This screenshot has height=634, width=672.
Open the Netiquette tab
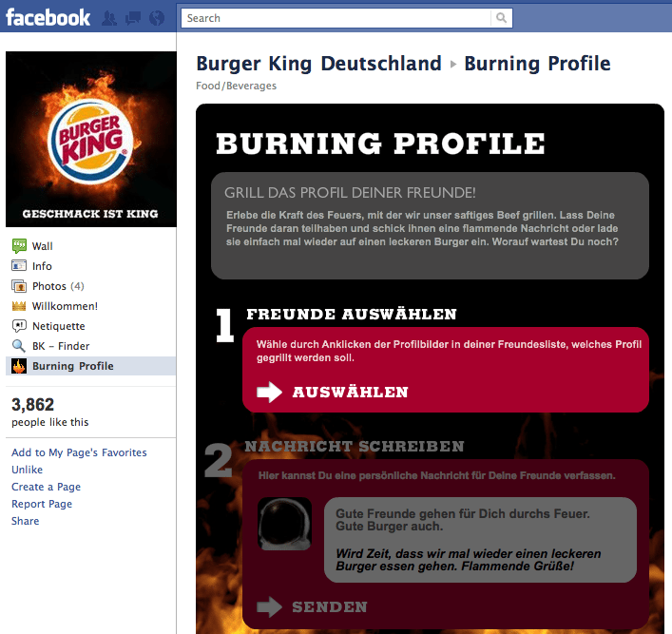[59, 326]
